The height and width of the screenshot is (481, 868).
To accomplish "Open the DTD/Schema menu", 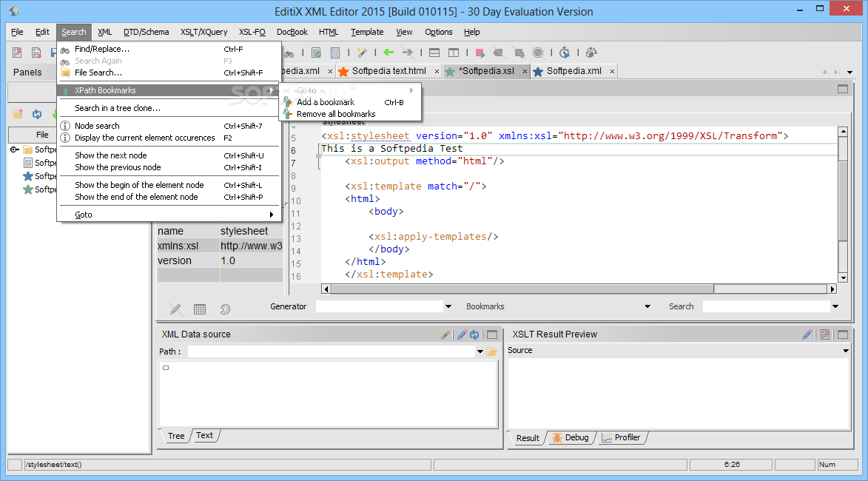I will tap(146, 32).
